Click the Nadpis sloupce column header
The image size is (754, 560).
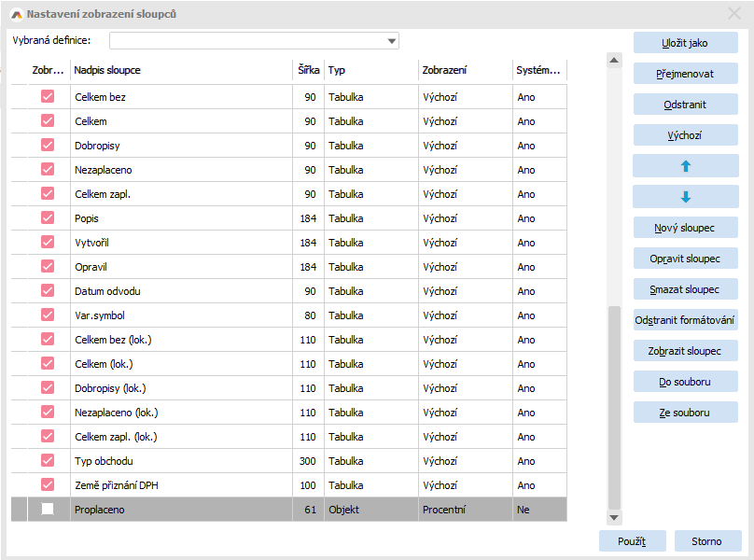181,71
